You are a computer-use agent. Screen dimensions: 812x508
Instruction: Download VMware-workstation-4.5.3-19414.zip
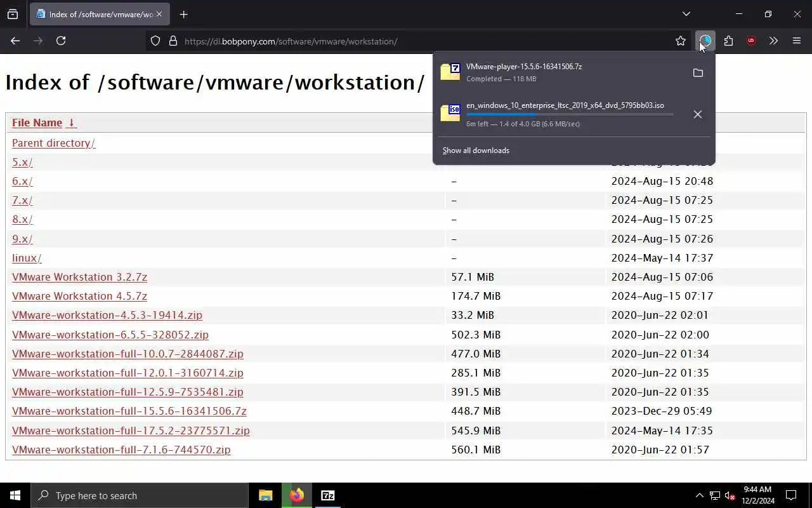[x=107, y=315]
